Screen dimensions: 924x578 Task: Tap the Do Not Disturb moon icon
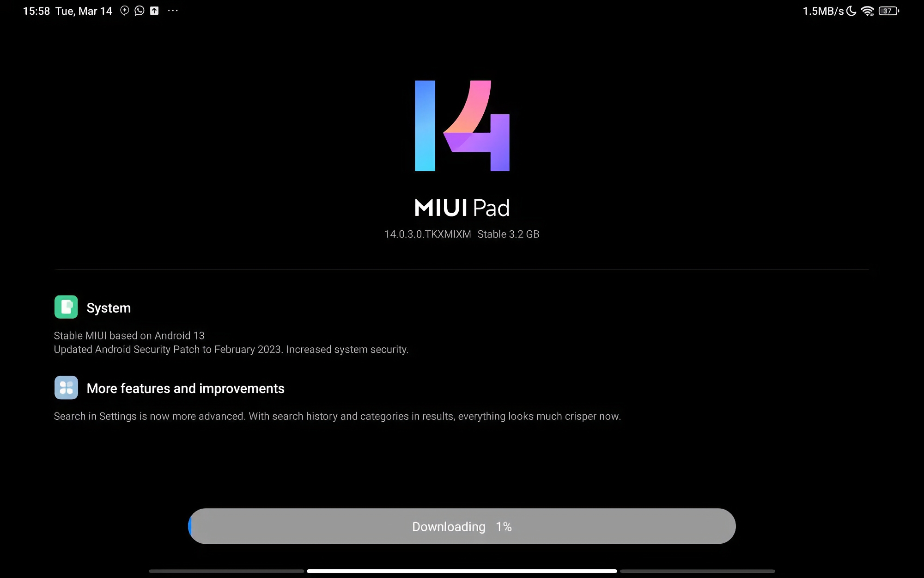(851, 11)
